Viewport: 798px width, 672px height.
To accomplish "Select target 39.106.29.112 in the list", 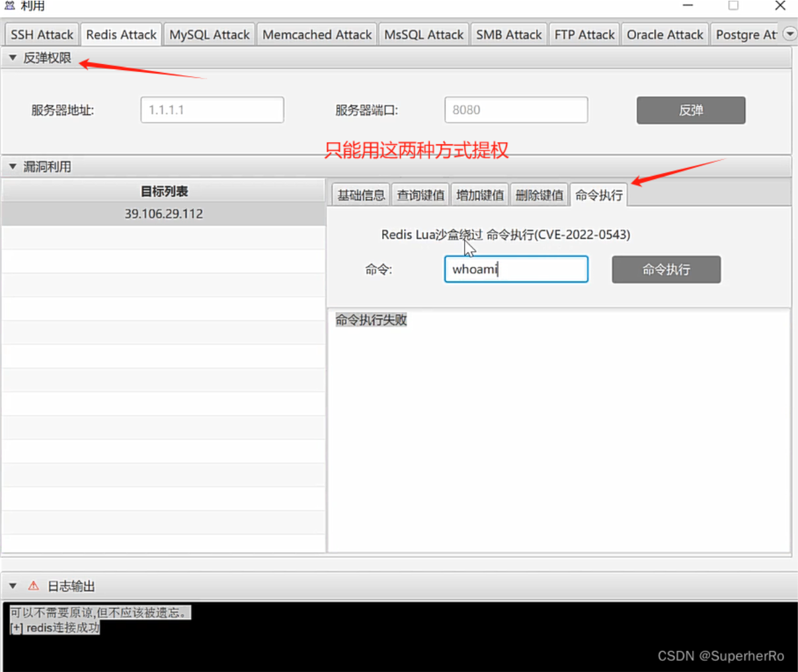I will point(163,214).
